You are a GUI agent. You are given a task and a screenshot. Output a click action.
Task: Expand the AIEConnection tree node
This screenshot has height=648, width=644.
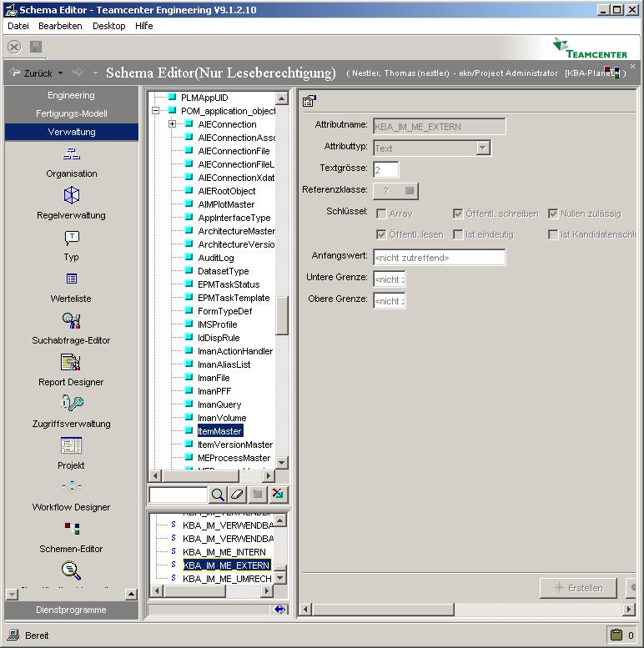click(x=173, y=124)
